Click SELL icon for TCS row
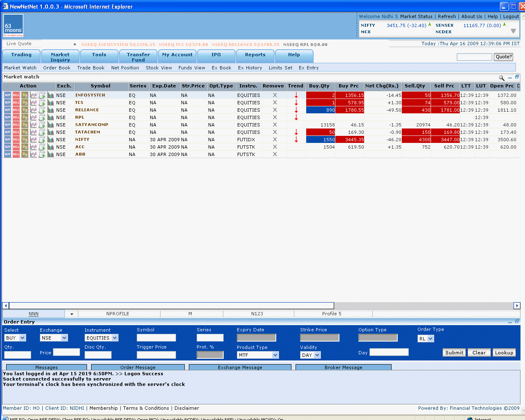The image size is (525, 420). point(16,103)
